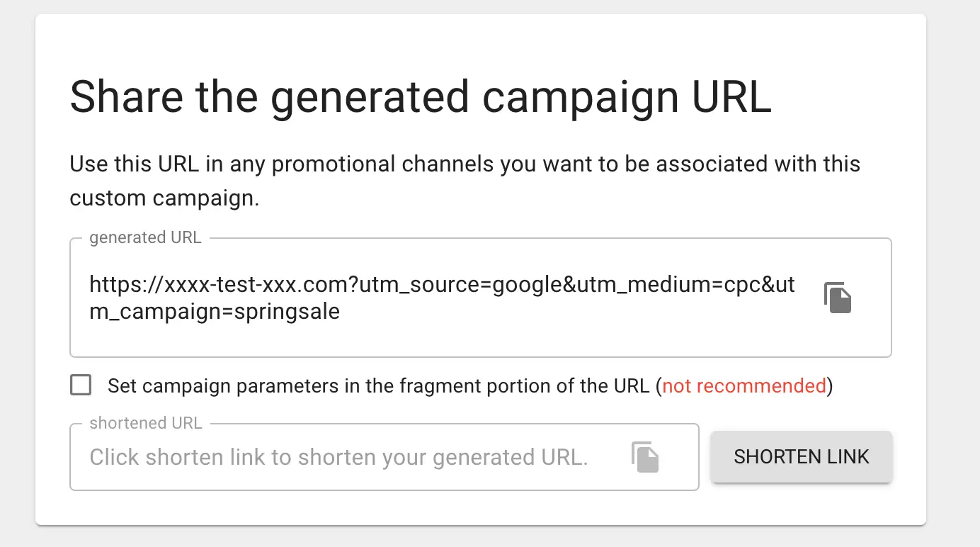The width and height of the screenshot is (980, 547).
Task: Click the 'Share the generated campaign URL' heading
Action: pyautogui.click(x=421, y=97)
